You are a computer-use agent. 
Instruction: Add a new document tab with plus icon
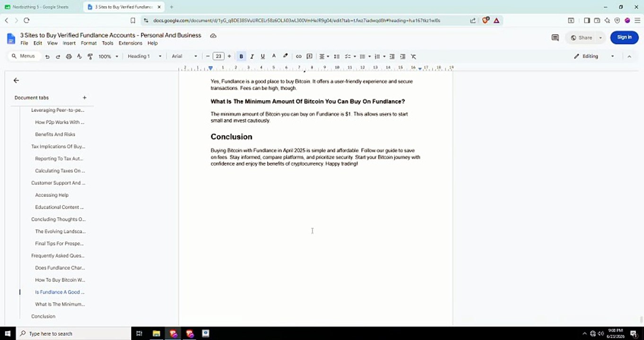pos(85,98)
